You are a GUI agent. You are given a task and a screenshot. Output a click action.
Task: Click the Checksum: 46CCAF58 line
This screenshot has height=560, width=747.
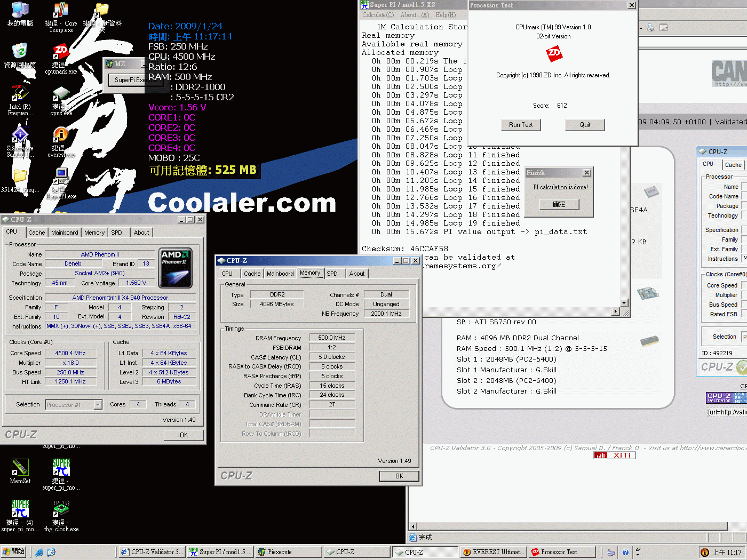(x=405, y=249)
